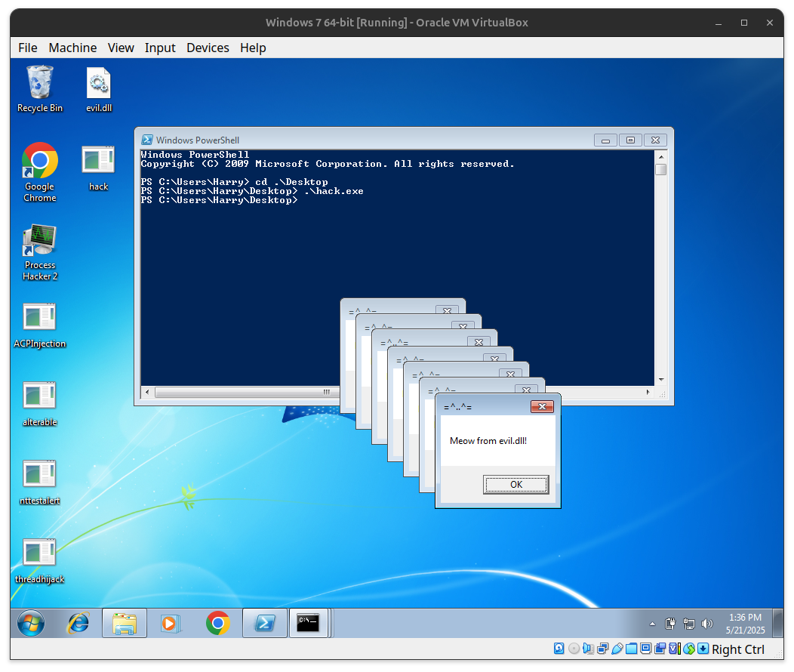Open the VirtualBox Machine menu
The width and height of the screenshot is (794, 672).
coord(72,48)
